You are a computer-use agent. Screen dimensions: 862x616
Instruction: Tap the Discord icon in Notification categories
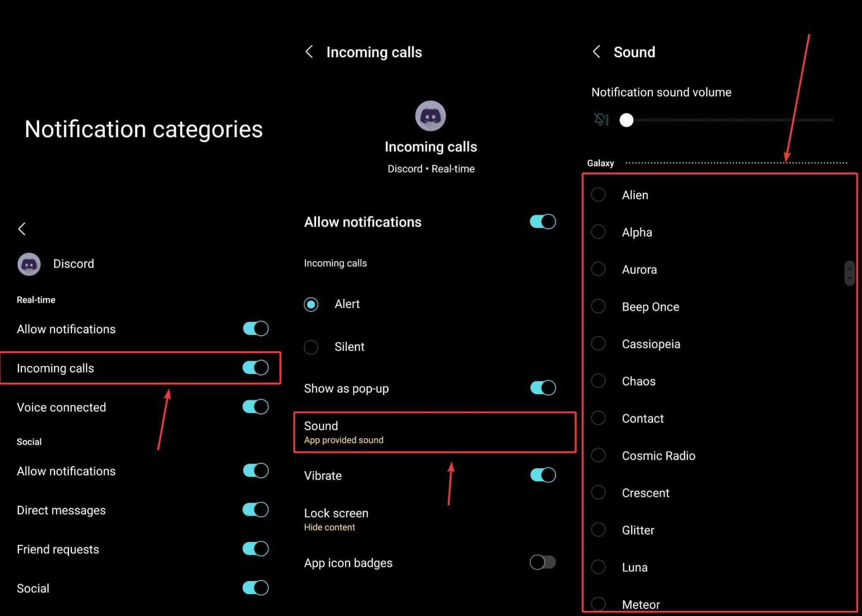pyautogui.click(x=29, y=264)
